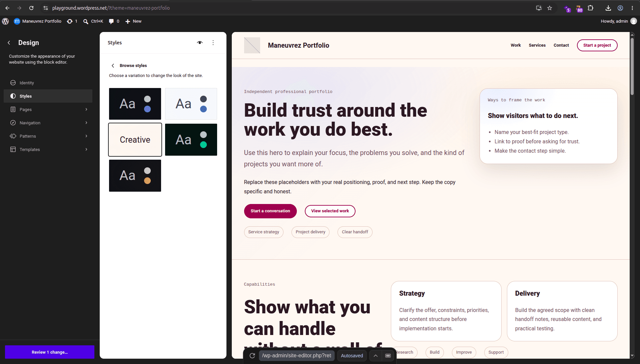Open the Ctrl+K command palette search
Image resolution: width=640 pixels, height=364 pixels.
coord(93,21)
